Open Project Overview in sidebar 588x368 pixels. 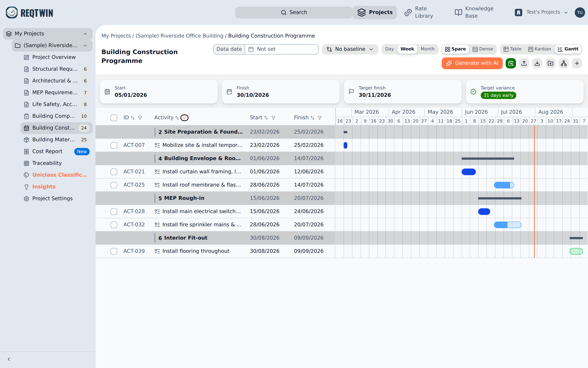56,57
